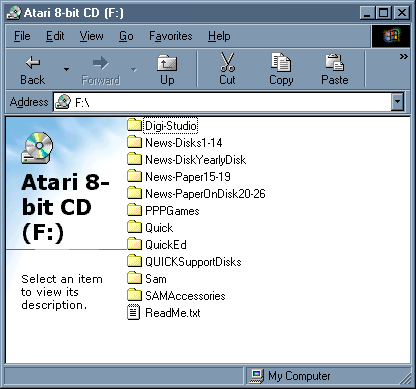
Task: Open the Edit menu
Action: point(55,36)
